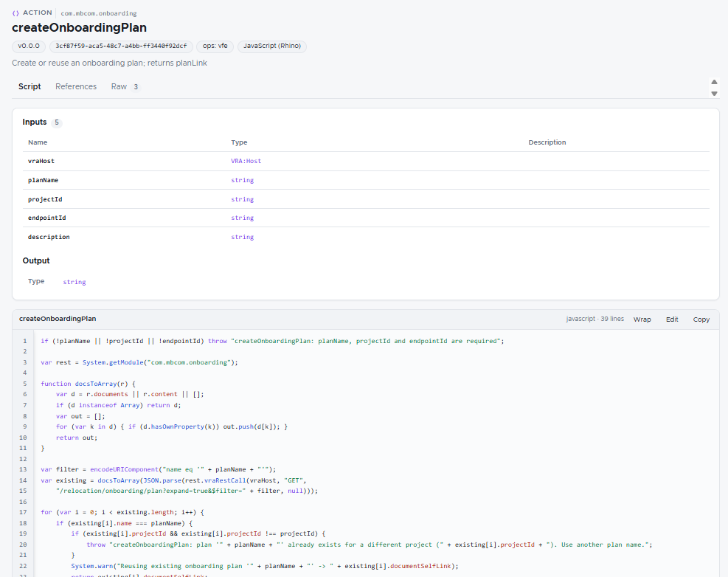Viewport: 728px width, 577px height.
Task: Click the for loop on line 17
Action: click(122, 512)
